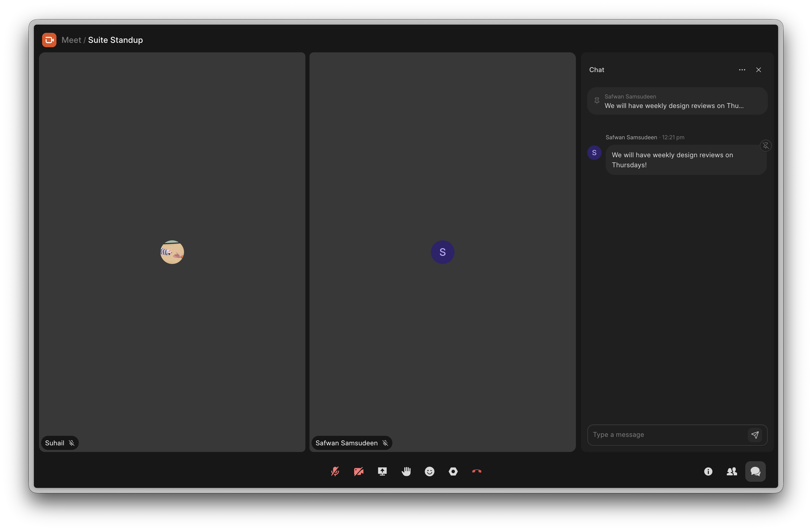Send the chat message
This screenshot has height=531, width=812.
[x=755, y=435]
